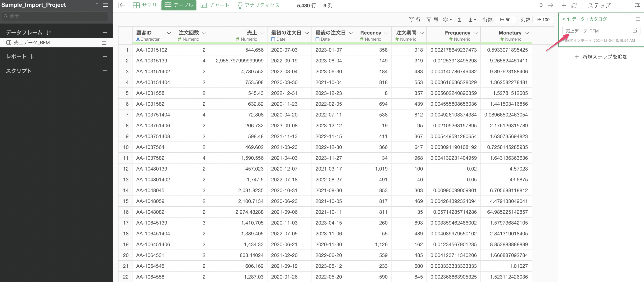Open the 顧客ID column dropdown
This screenshot has height=282, width=644.
coord(169,33)
